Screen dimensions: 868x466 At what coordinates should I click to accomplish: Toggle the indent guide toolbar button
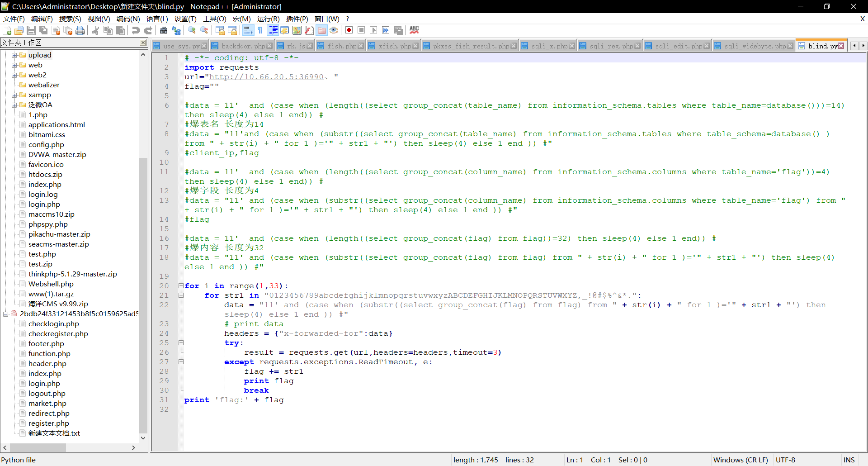(273, 30)
